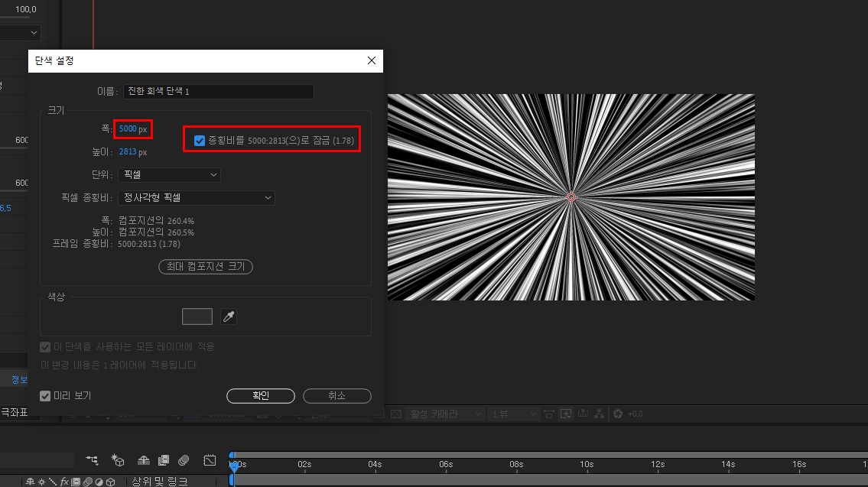Click the 6,5 blue value in left panel
This screenshot has width=868, height=487.
[x=5, y=208]
